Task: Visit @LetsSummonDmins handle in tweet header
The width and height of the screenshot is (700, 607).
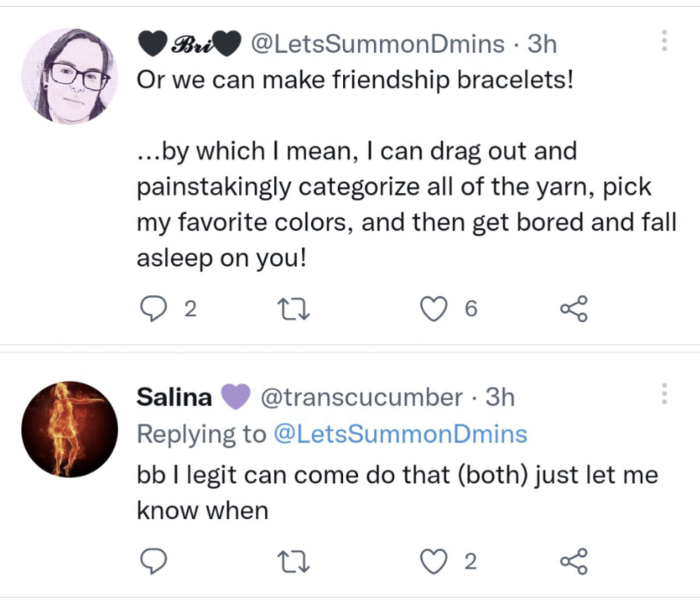Action: click(378, 44)
